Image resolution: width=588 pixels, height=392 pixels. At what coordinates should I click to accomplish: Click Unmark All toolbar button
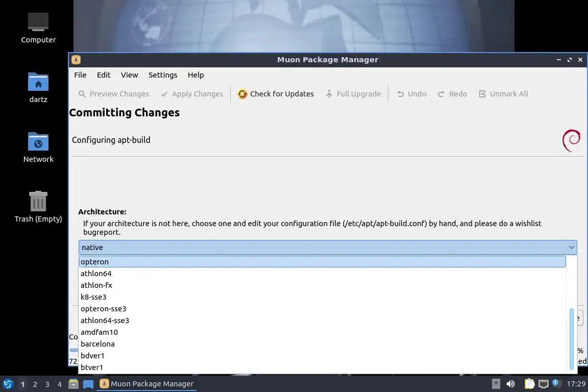(x=503, y=94)
